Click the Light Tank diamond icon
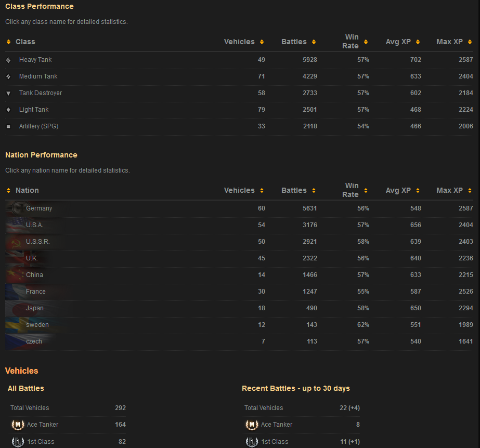The height and width of the screenshot is (448, 480). [x=8, y=110]
